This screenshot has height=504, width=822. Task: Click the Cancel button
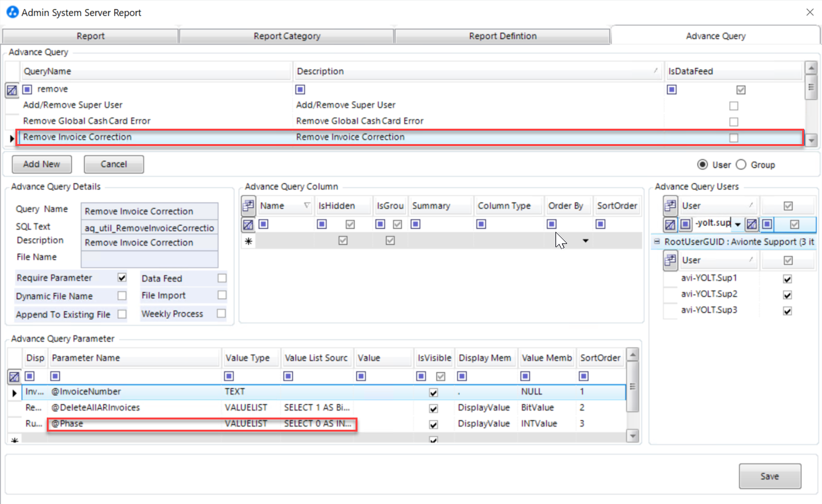(114, 164)
